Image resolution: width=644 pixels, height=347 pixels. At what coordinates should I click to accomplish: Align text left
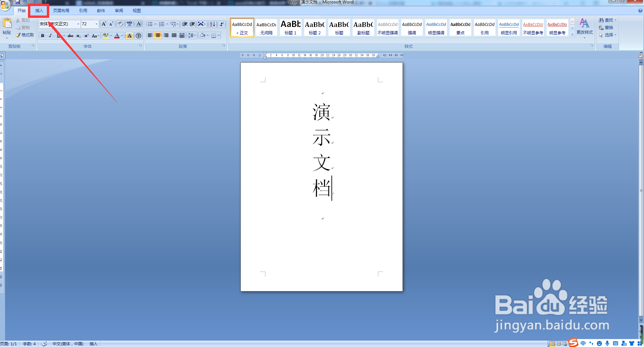[x=150, y=35]
